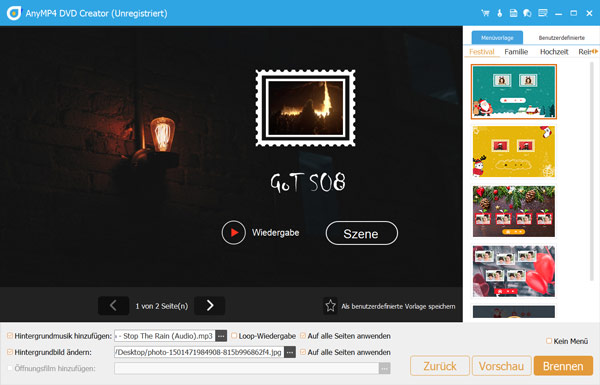Screen dimensions: 600x385
Task: Enable Öffnungsfilm hinzufügen checkbox
Action: click(10, 368)
